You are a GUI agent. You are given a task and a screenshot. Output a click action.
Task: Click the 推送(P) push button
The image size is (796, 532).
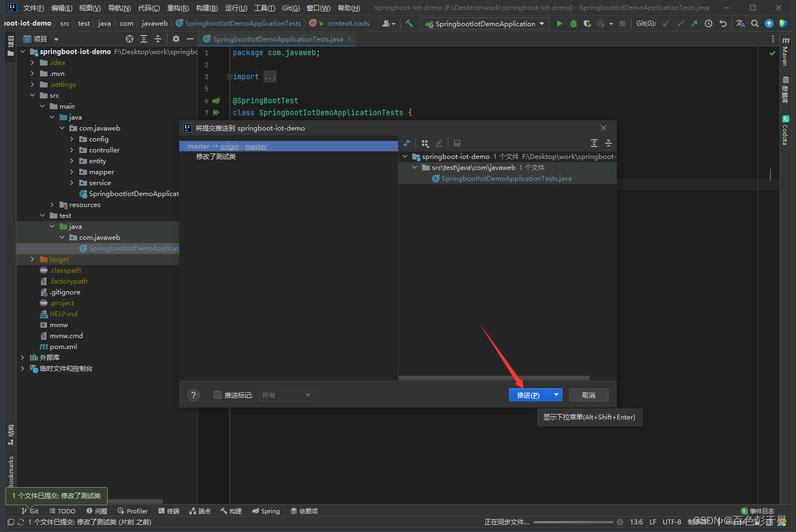tap(529, 395)
